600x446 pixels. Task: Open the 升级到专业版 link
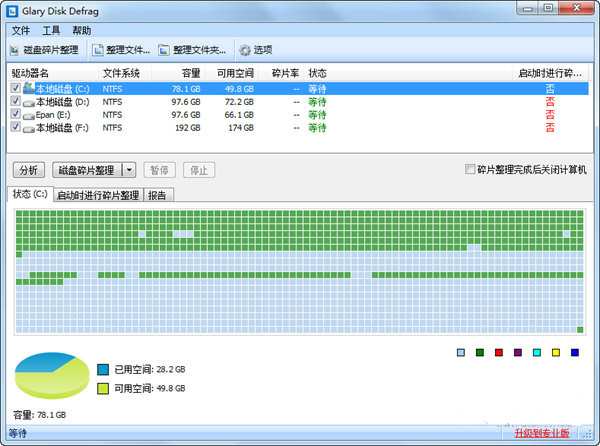(541, 433)
